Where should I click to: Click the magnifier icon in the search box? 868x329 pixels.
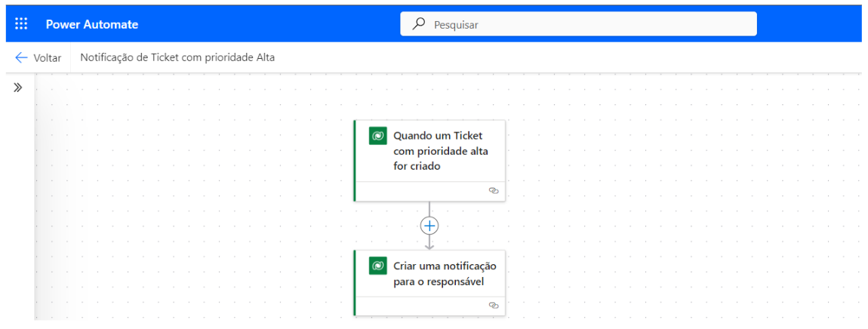(x=419, y=24)
